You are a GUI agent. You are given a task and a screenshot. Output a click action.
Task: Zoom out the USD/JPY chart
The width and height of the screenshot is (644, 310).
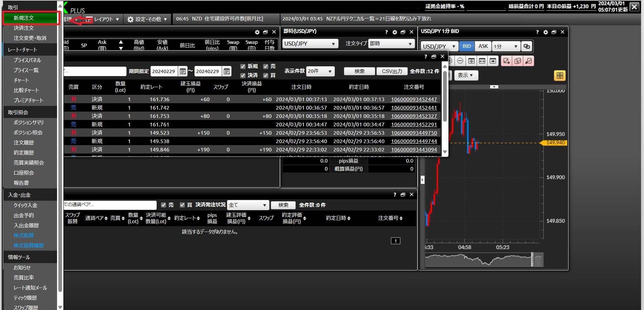pos(460,61)
